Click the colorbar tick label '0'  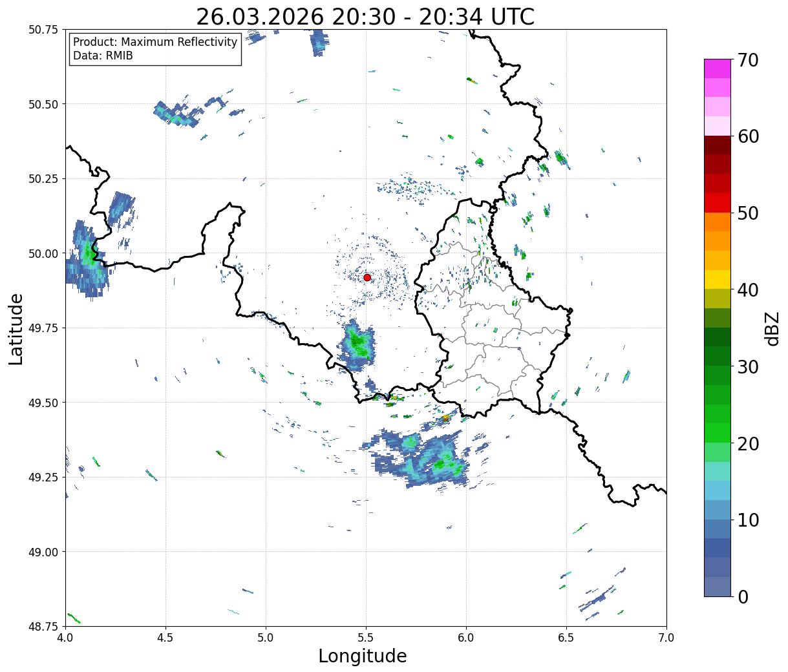click(743, 596)
